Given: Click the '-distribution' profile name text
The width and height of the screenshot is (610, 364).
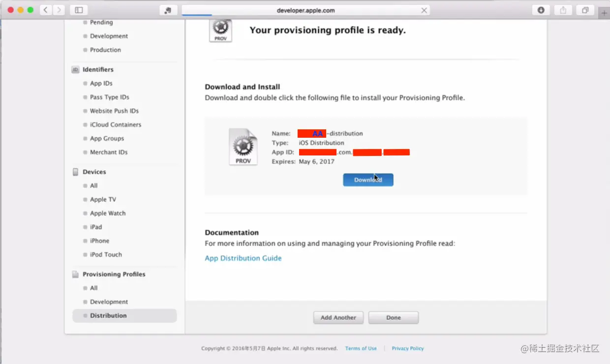Looking at the screenshot, I should pos(344,134).
